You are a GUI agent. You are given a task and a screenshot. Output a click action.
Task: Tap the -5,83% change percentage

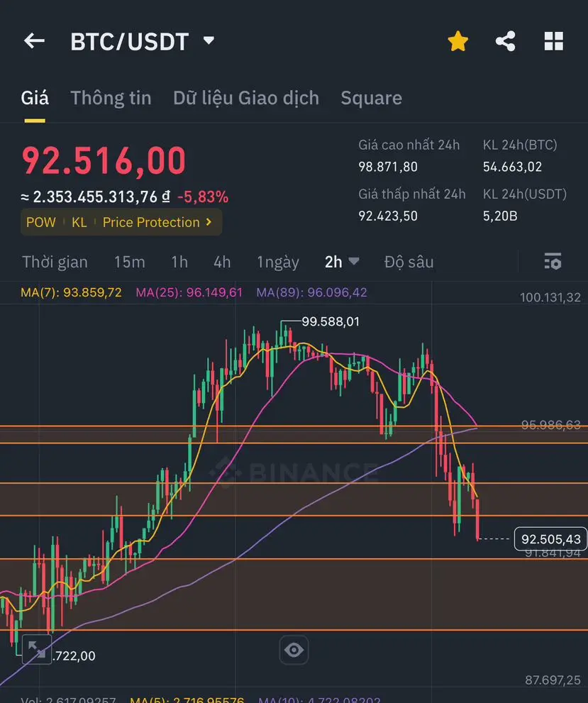coord(203,196)
